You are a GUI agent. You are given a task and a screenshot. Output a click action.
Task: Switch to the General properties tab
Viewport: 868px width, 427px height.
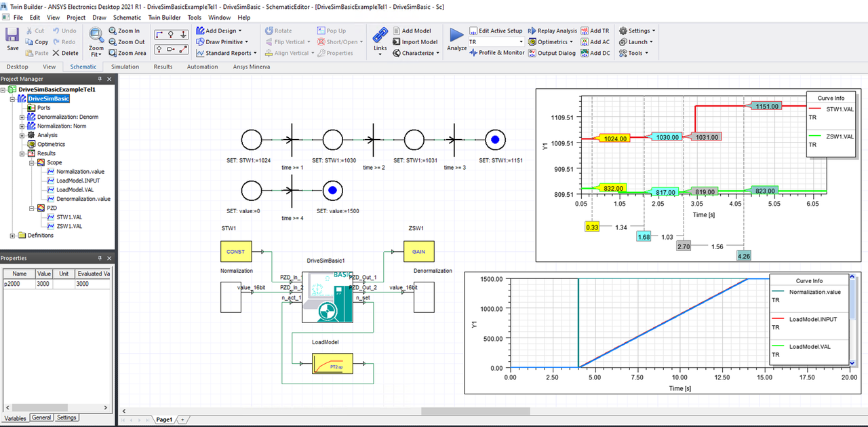pyautogui.click(x=41, y=417)
